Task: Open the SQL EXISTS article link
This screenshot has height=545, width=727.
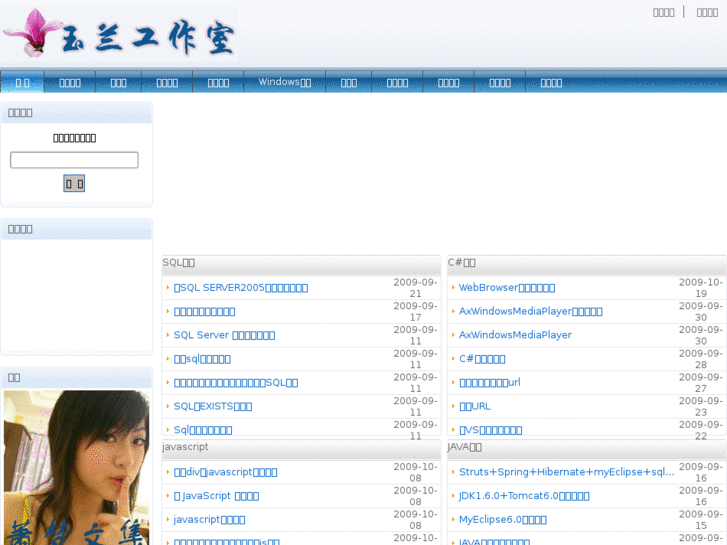Action: (x=213, y=406)
